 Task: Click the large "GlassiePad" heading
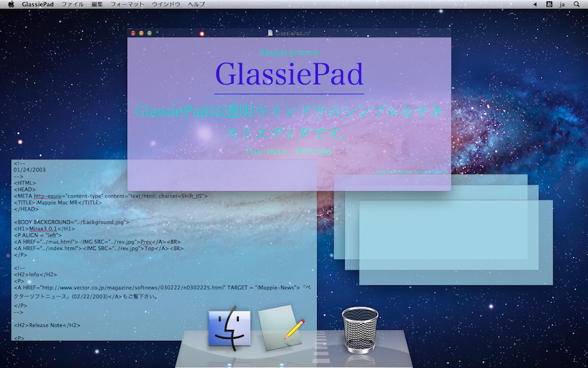pos(289,74)
